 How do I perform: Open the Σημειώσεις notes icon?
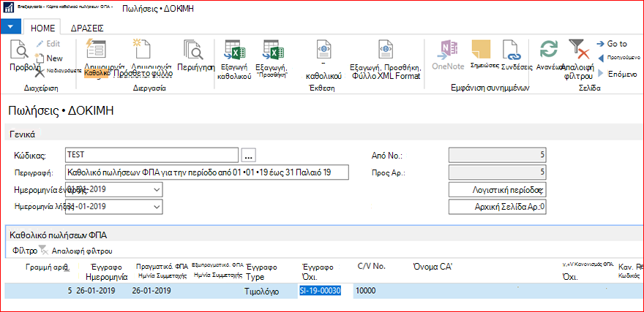[x=482, y=50]
